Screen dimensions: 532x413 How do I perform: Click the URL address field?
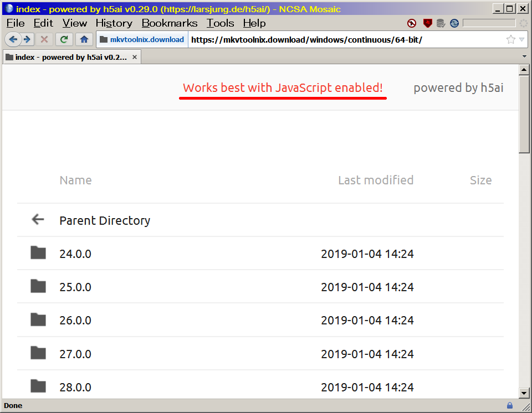346,40
